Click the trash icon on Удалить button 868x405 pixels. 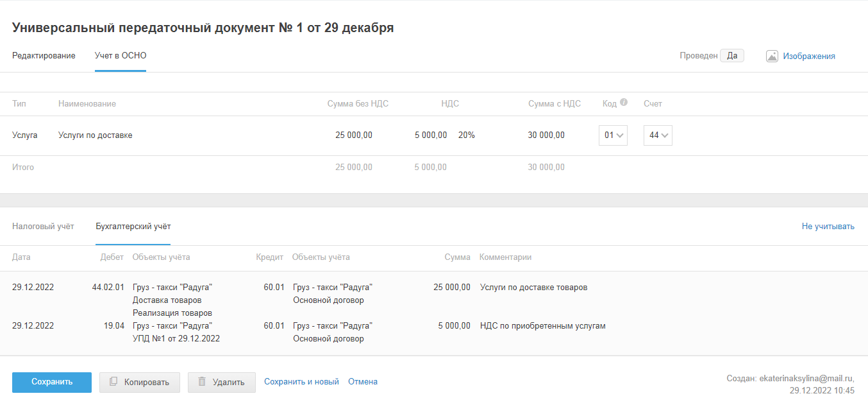click(x=202, y=382)
